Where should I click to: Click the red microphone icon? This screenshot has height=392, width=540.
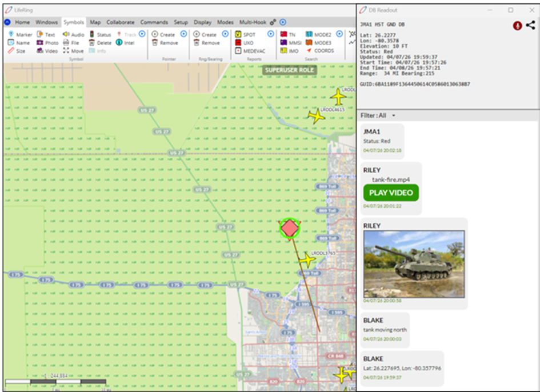(518, 25)
